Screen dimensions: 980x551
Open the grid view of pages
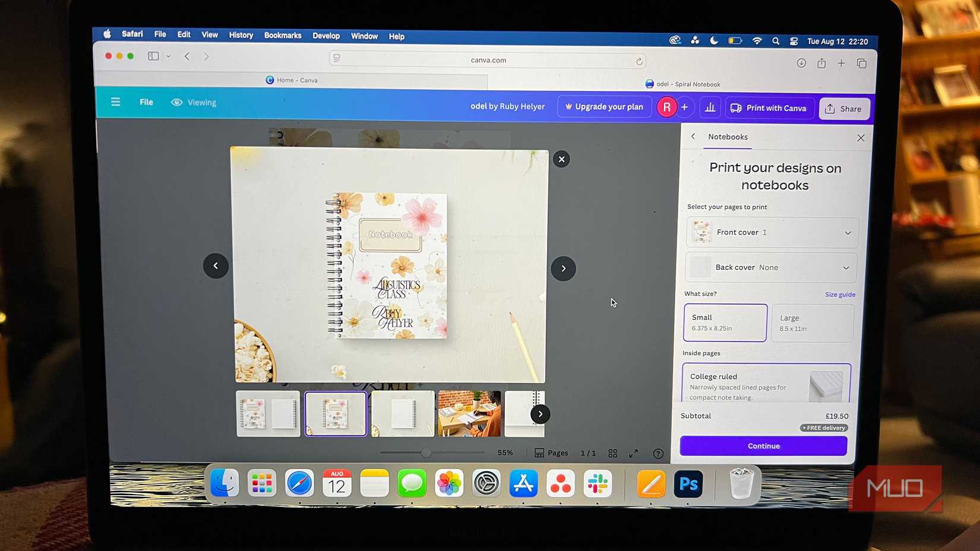[x=612, y=452]
